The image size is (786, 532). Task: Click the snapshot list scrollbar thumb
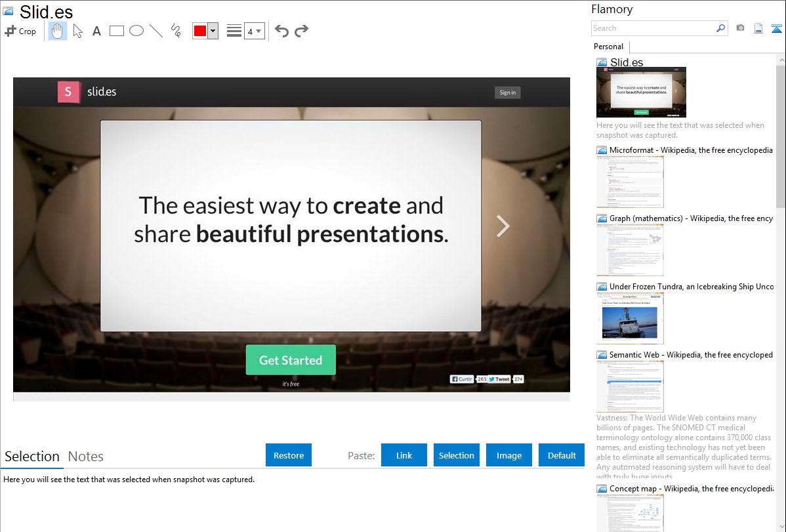pyautogui.click(x=781, y=136)
